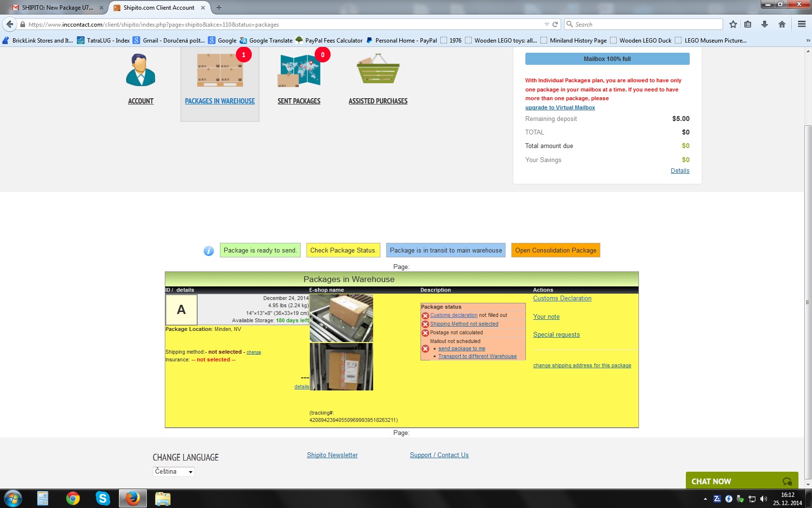Image resolution: width=812 pixels, height=508 pixels.
Task: Launch Skype from the taskbar
Action: pos(103,498)
